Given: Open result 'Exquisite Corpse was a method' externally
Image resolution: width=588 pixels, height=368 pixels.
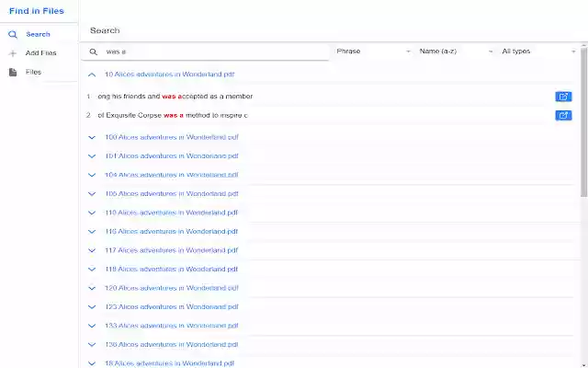Looking at the screenshot, I should (x=563, y=115).
